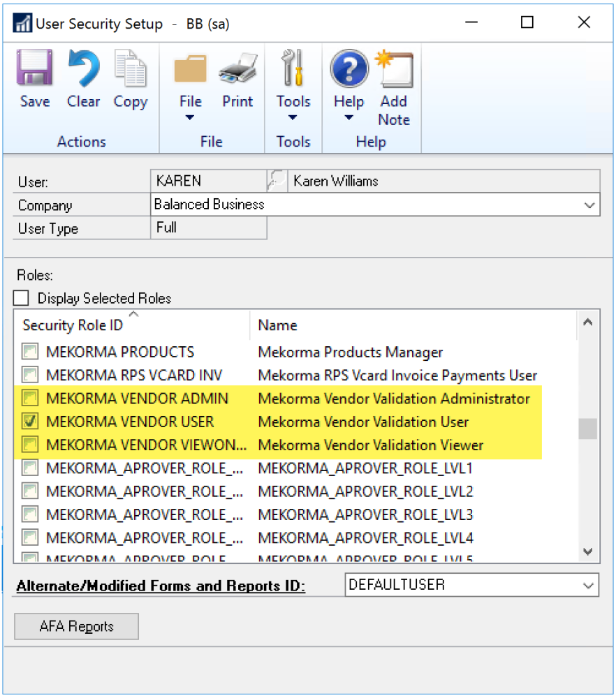616x698 pixels.
Task: Open the Alternate/Modified Forms ID dropdown
Action: 588,586
